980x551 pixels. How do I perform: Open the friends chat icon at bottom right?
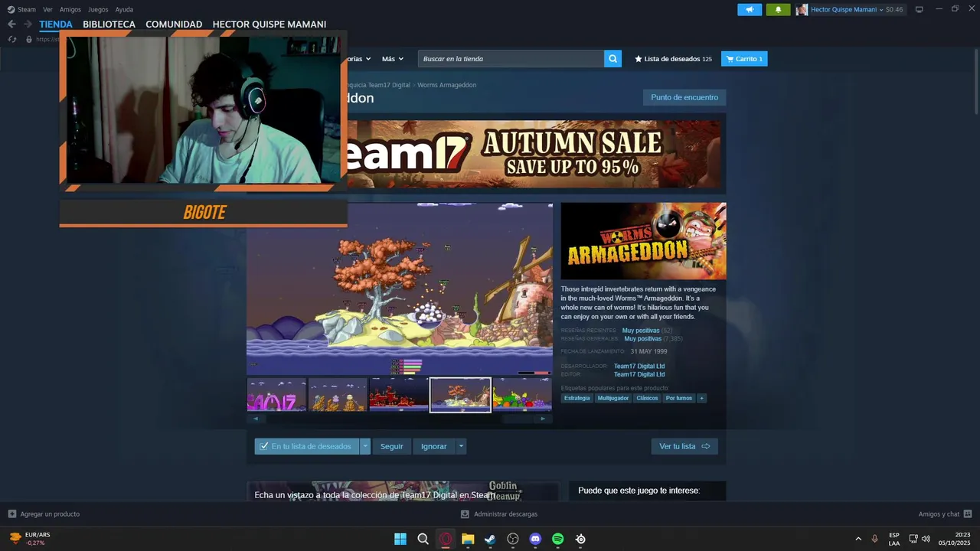coord(968,514)
